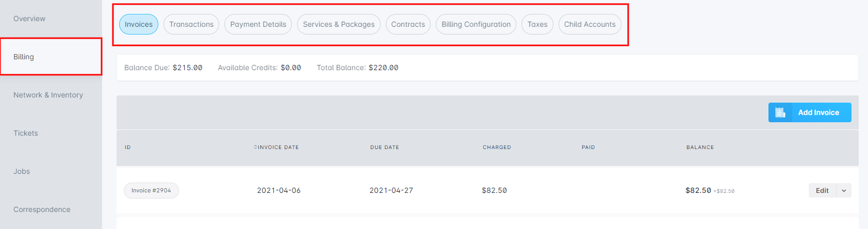Expand the dropdown arrow beside Edit
Viewport: 868px width, 229px height.
(844, 190)
